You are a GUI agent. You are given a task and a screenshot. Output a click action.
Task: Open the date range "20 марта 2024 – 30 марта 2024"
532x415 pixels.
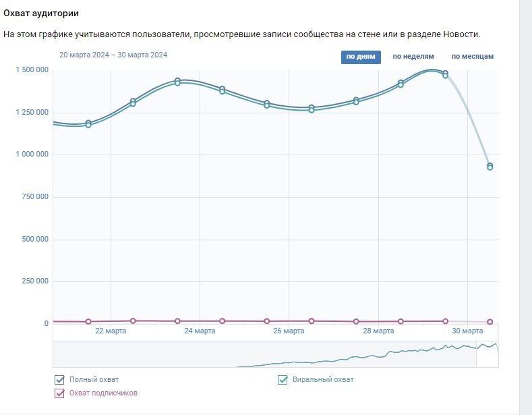click(113, 55)
